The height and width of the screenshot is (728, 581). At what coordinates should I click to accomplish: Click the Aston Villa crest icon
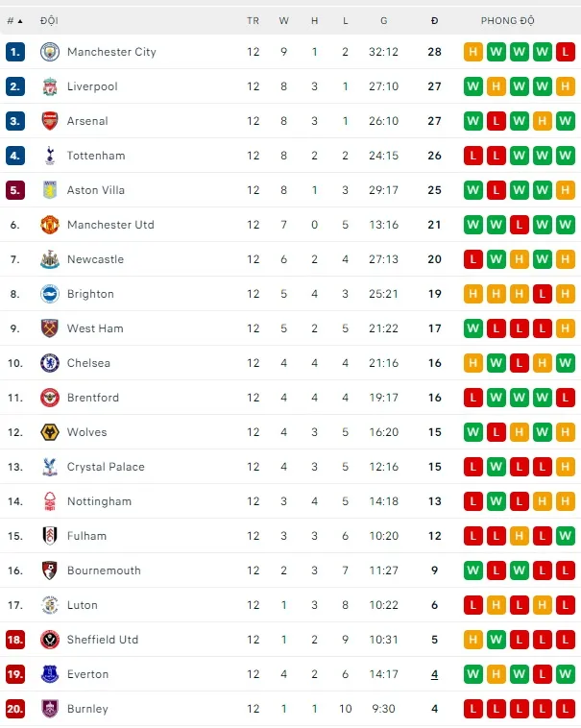tap(49, 190)
